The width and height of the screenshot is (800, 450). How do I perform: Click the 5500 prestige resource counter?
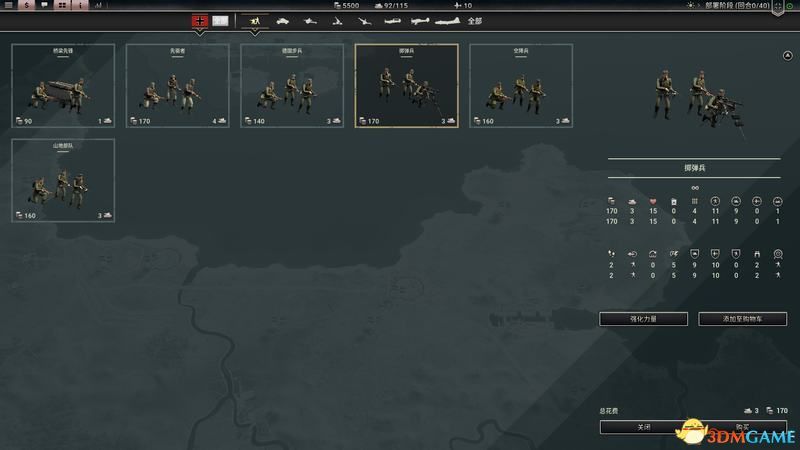346,5
